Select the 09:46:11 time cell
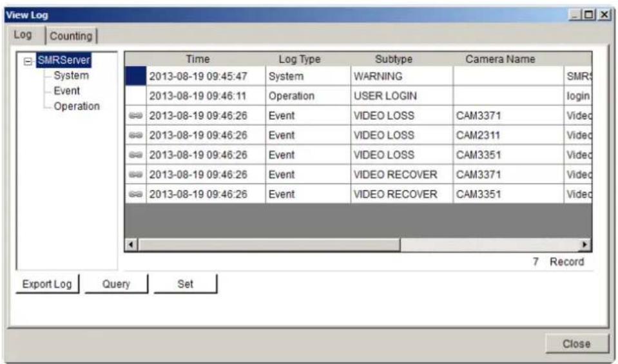The width and height of the screenshot is (618, 364). point(206,96)
